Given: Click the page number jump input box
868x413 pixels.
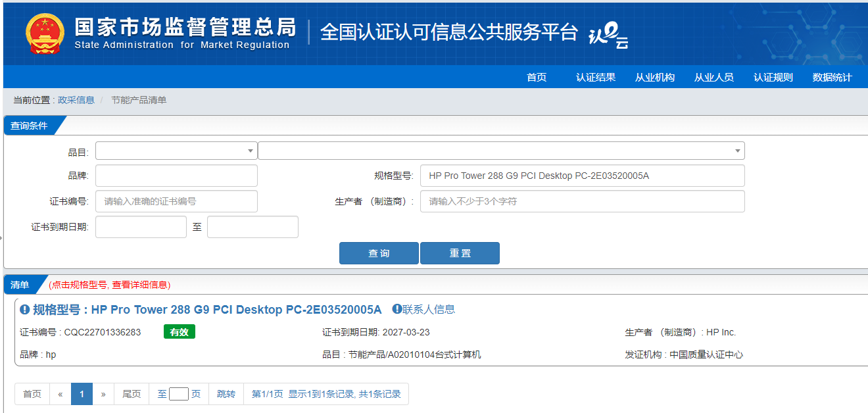Looking at the screenshot, I should click(x=179, y=394).
